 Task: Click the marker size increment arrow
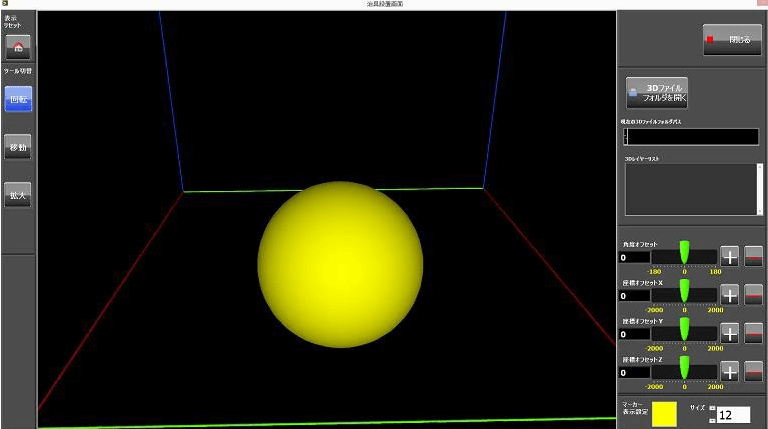pyautogui.click(x=712, y=408)
